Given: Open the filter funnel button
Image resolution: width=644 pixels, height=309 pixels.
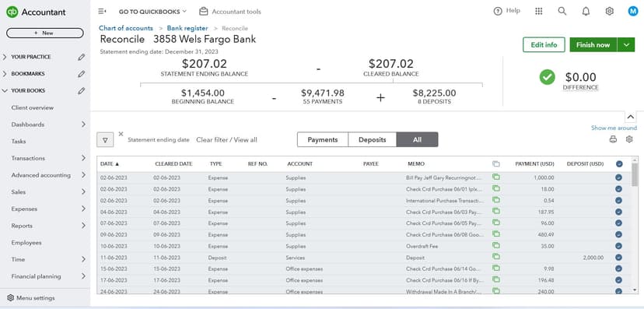Looking at the screenshot, I should [x=105, y=139].
